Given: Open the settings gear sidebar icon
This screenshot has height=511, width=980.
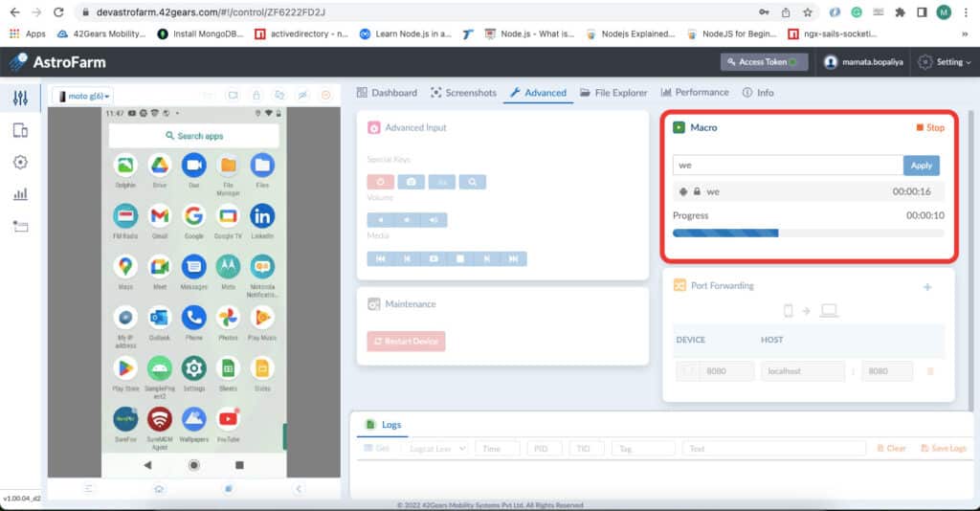Looking at the screenshot, I should tap(20, 163).
